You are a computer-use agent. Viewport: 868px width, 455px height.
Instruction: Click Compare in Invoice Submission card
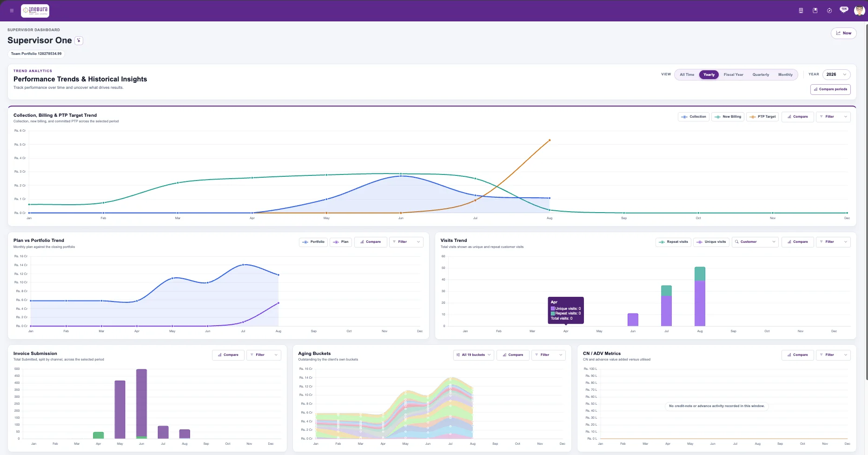(x=228, y=355)
